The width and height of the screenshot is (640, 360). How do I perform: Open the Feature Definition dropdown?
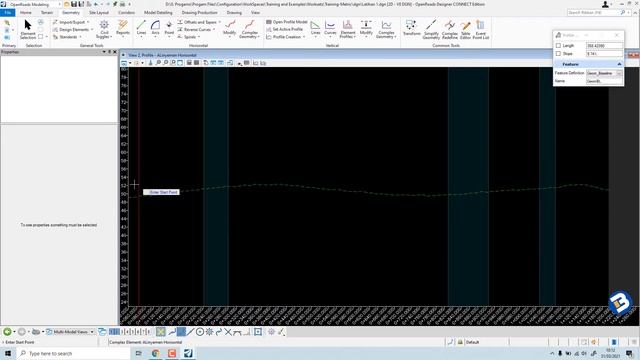pyautogui.click(x=619, y=73)
